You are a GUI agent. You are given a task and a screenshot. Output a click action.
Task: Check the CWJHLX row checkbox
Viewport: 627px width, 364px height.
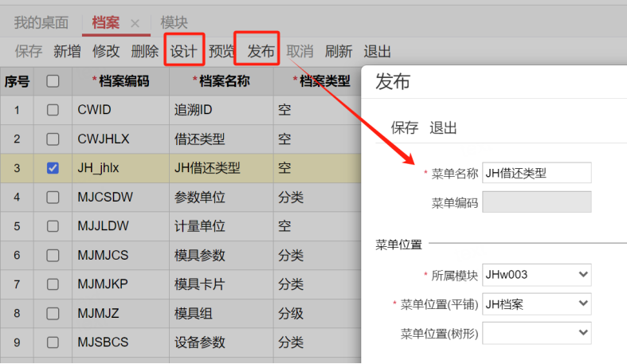coord(53,139)
